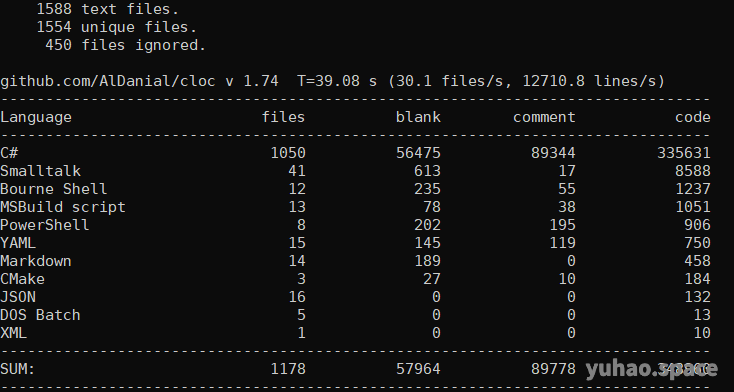Click the 'C#' language row label
The image size is (734, 392).
tap(9, 153)
